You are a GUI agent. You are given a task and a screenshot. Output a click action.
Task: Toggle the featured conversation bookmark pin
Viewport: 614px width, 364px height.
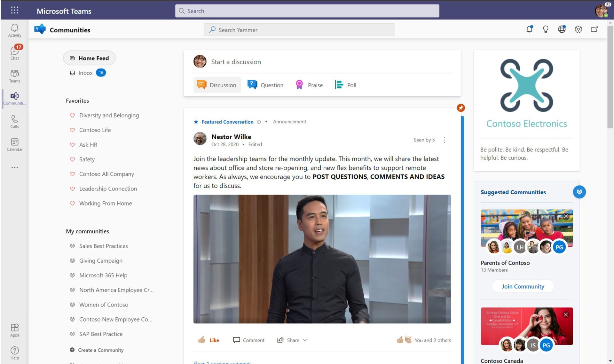(460, 108)
